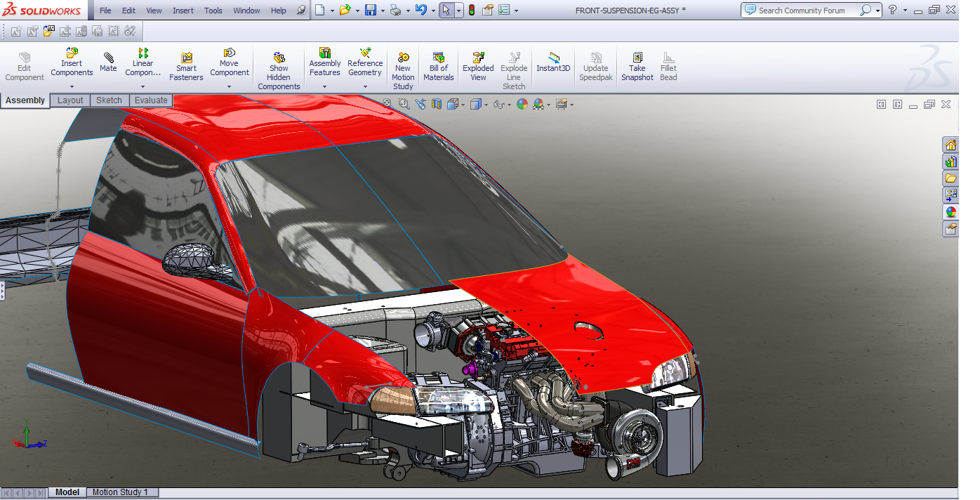This screenshot has width=980, height=500.
Task: Click the Mate tool icon
Action: click(x=108, y=62)
